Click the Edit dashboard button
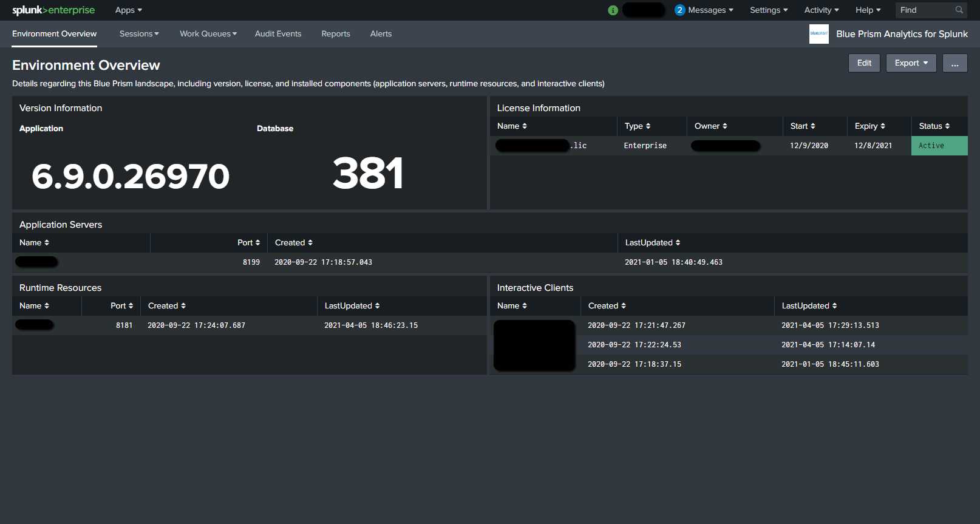 tap(864, 63)
